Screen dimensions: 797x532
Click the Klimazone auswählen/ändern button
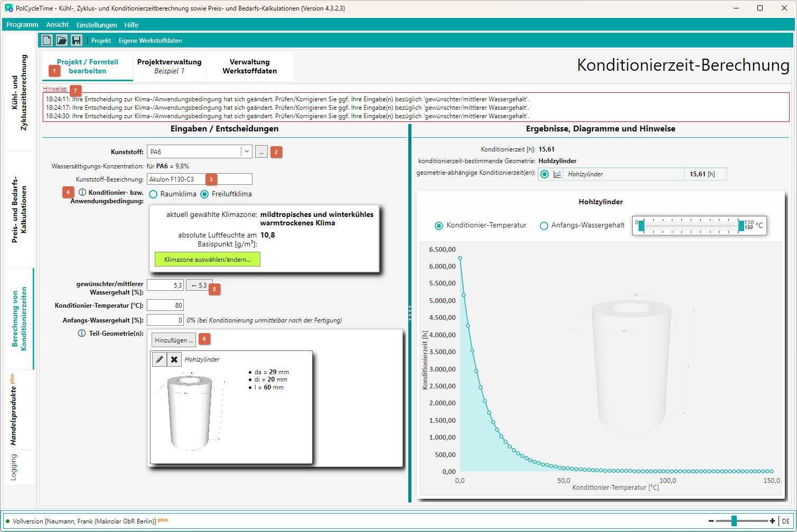207,259
